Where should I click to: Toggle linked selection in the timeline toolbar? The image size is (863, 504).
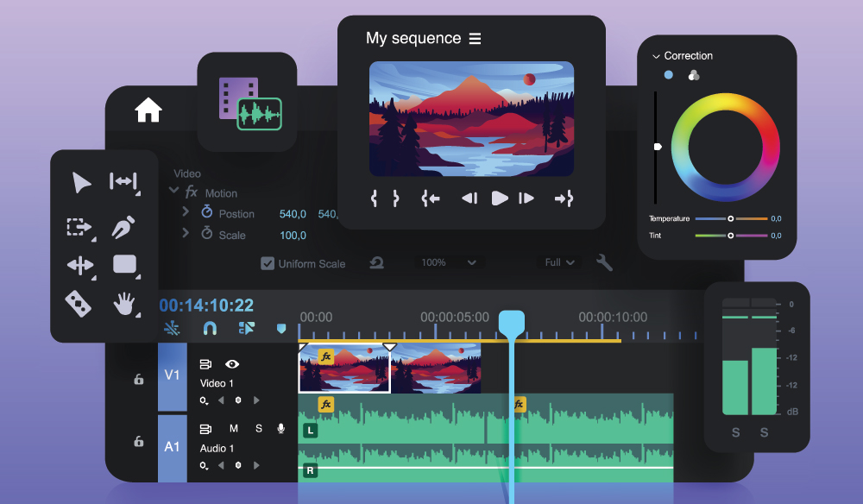pos(172,326)
